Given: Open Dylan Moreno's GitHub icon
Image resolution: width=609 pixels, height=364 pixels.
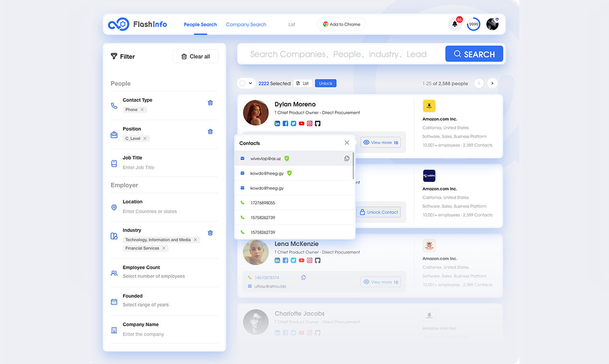Looking at the screenshot, I should click(x=317, y=124).
